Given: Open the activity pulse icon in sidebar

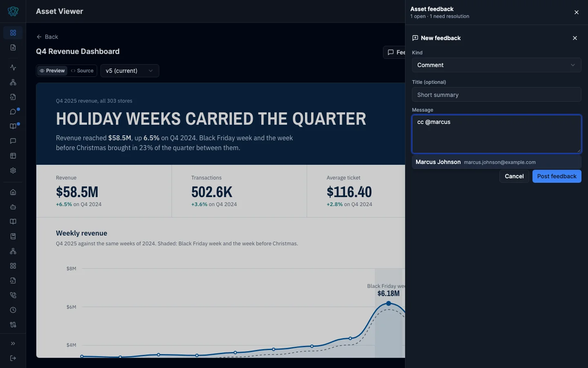Looking at the screenshot, I should 13,67.
